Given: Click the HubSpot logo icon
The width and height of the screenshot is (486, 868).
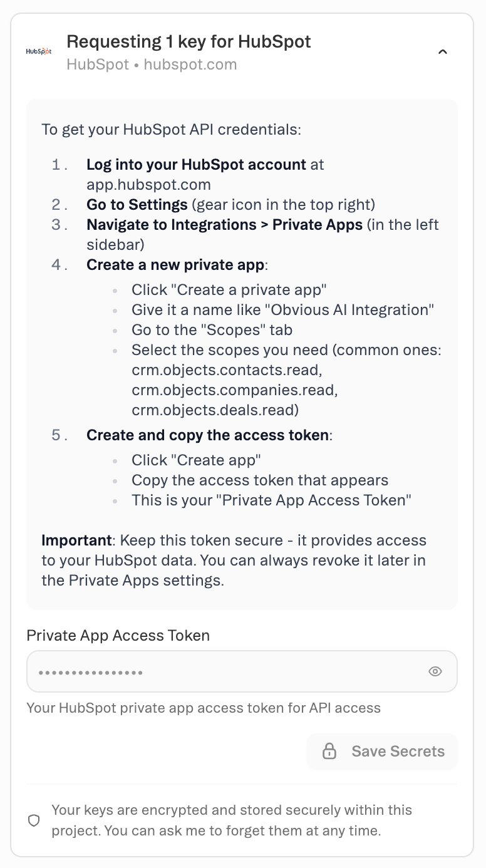Looking at the screenshot, I should [38, 51].
